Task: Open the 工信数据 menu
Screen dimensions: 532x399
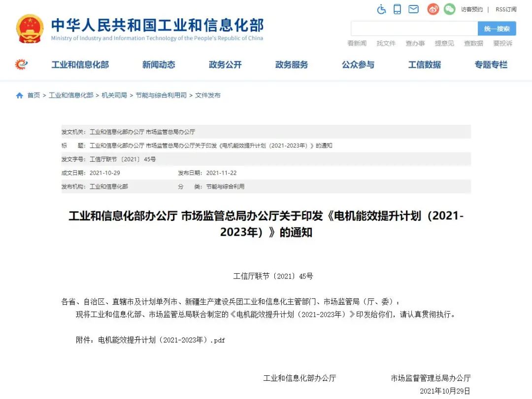Action: pyautogui.click(x=425, y=65)
